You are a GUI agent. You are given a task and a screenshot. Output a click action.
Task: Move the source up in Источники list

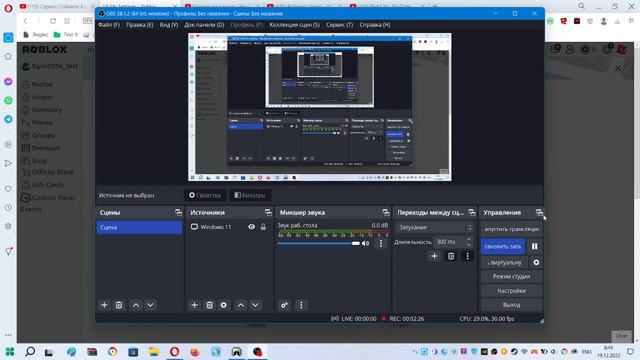(241, 305)
